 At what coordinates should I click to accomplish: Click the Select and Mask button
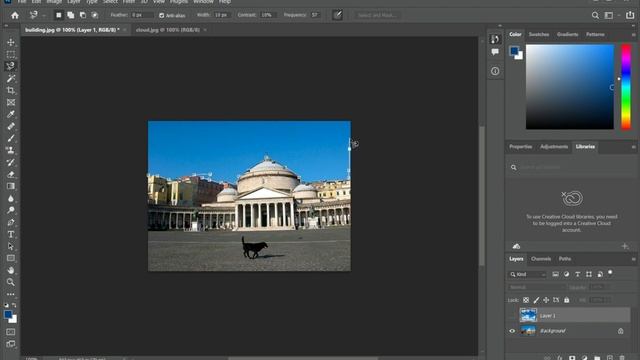[x=377, y=16]
